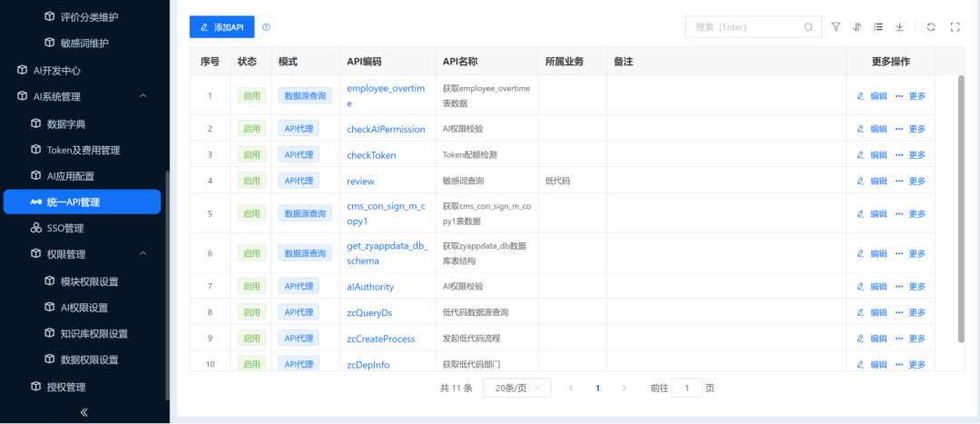Click the 低代码 business cell
The width and height of the screenshot is (980, 424).
pos(557,181)
